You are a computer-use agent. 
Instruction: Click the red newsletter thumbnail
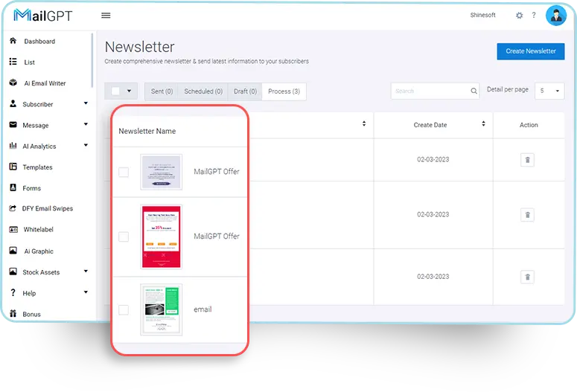pyautogui.click(x=161, y=237)
